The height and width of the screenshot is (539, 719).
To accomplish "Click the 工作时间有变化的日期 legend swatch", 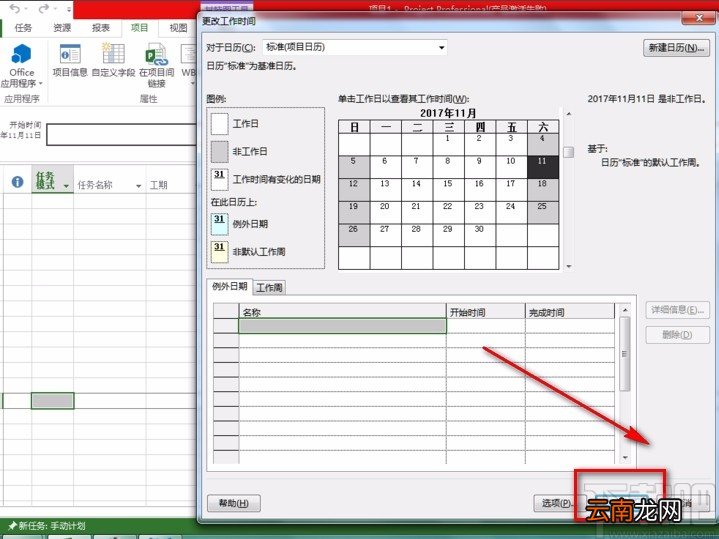I will [x=219, y=179].
